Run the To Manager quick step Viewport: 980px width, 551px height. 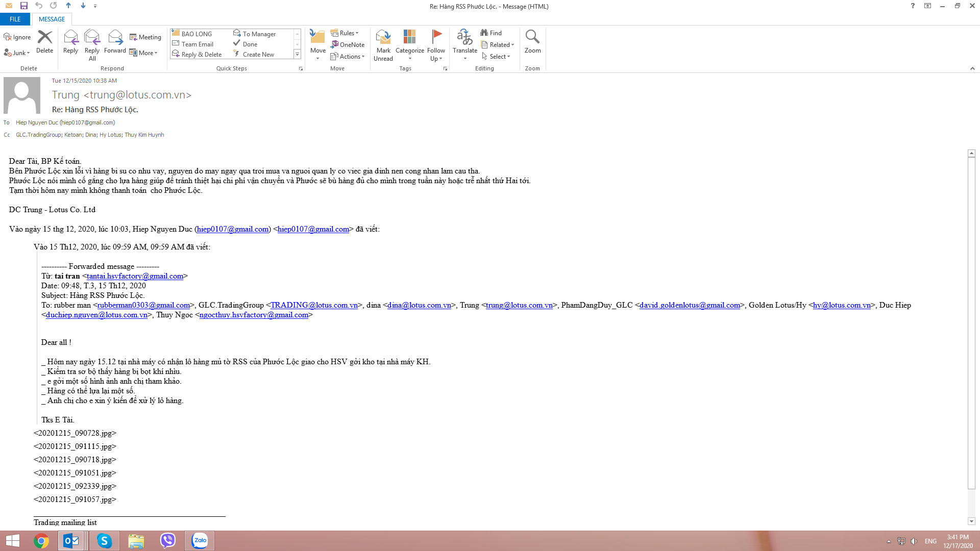(x=254, y=34)
